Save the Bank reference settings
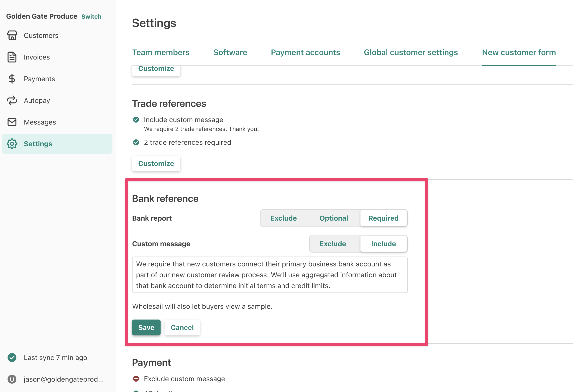The height and width of the screenshot is (392, 588). point(146,327)
